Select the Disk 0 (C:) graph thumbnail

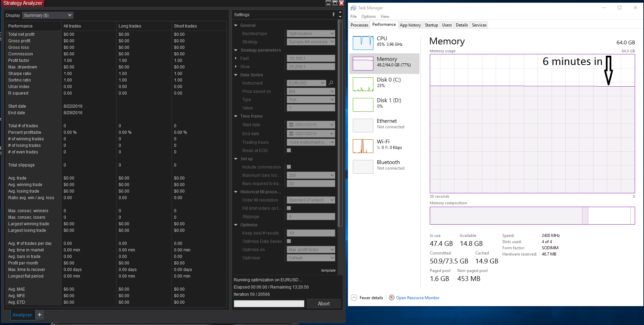[x=363, y=84]
